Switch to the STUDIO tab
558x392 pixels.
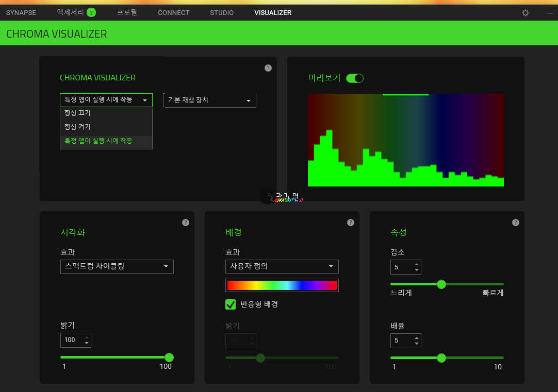pos(222,13)
